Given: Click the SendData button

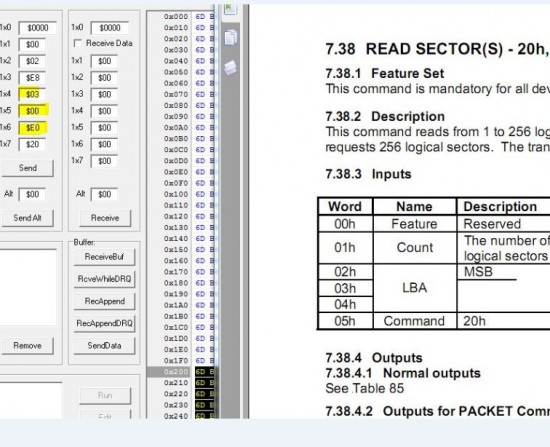Looking at the screenshot, I should coord(104,346).
